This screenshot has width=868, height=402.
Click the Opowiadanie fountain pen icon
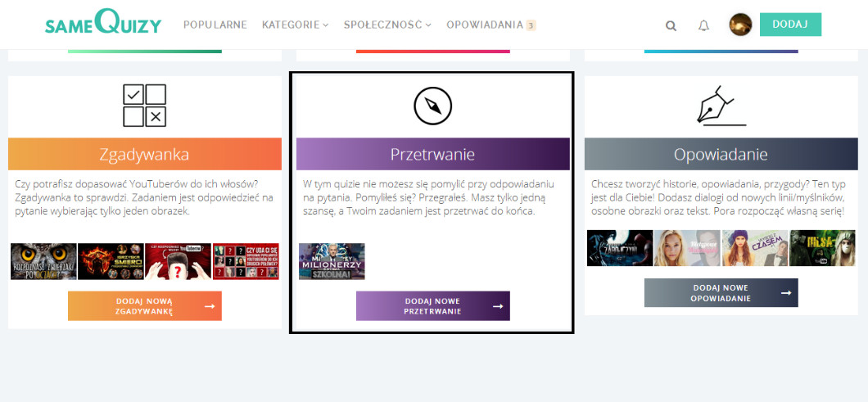pos(721,106)
